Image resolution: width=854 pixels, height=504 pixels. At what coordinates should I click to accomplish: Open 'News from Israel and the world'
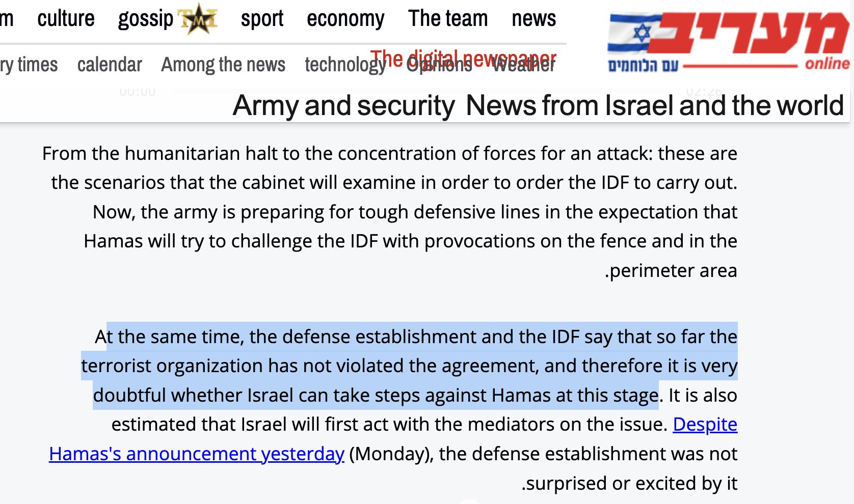click(x=655, y=105)
